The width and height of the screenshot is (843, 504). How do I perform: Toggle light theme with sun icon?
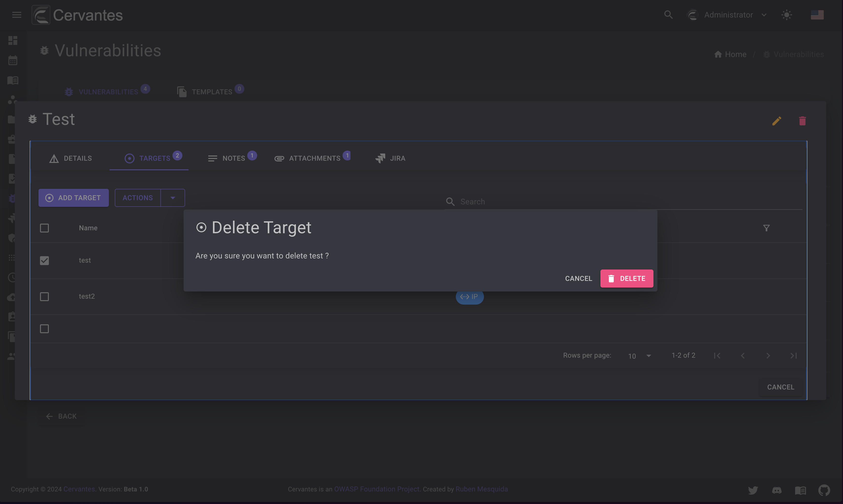pyautogui.click(x=786, y=15)
